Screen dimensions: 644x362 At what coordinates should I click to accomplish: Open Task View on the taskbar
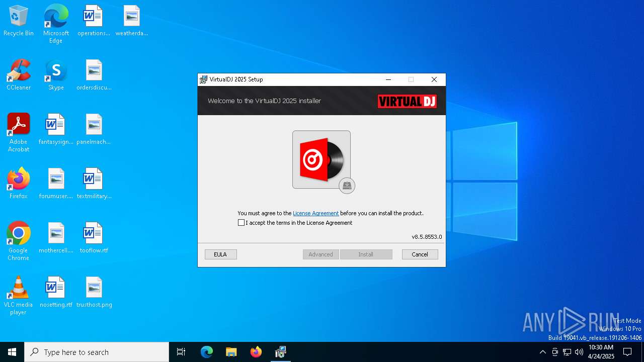181,352
